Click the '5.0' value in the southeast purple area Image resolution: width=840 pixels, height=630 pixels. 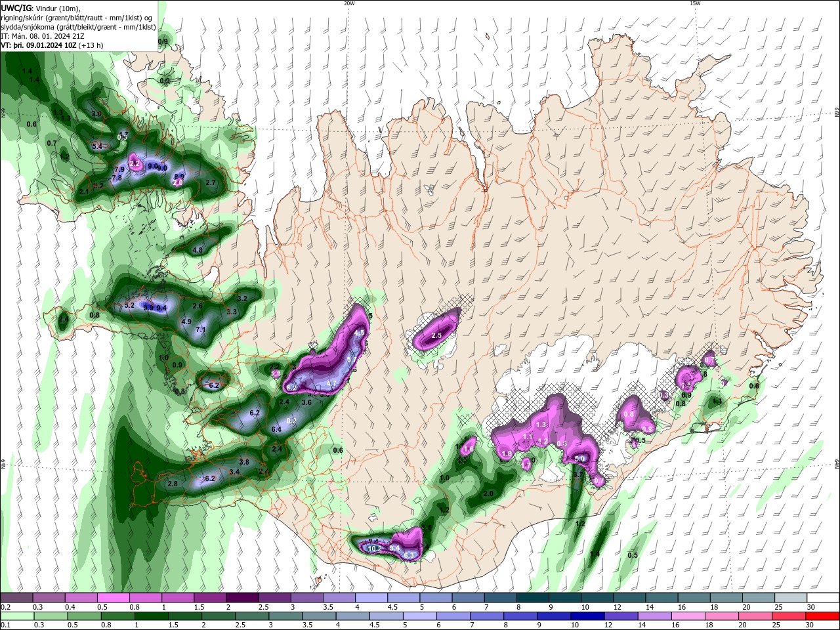579,459
